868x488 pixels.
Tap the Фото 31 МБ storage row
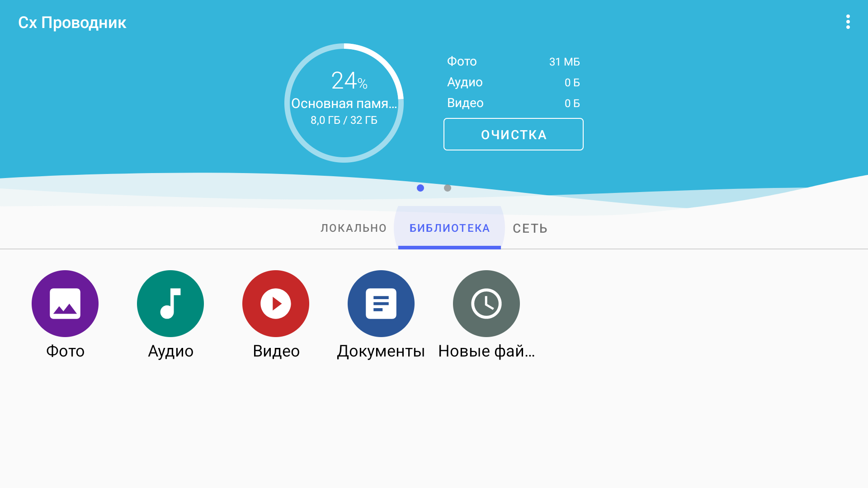pyautogui.click(x=513, y=61)
